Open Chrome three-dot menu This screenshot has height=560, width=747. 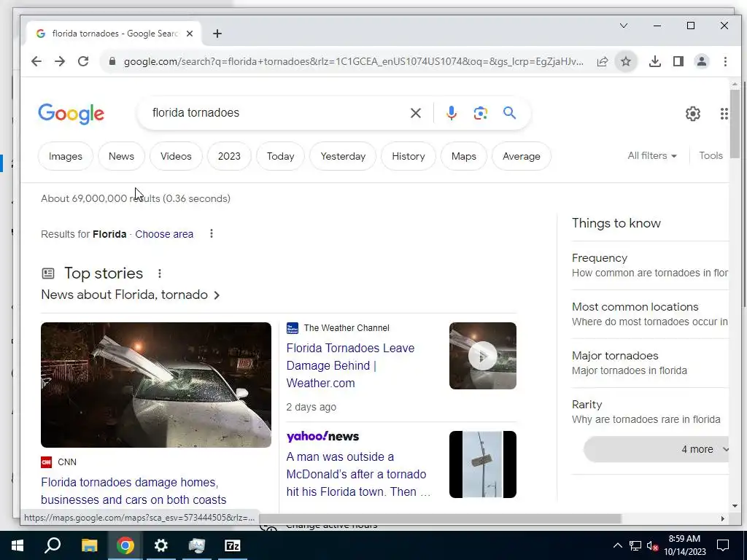coord(725,61)
